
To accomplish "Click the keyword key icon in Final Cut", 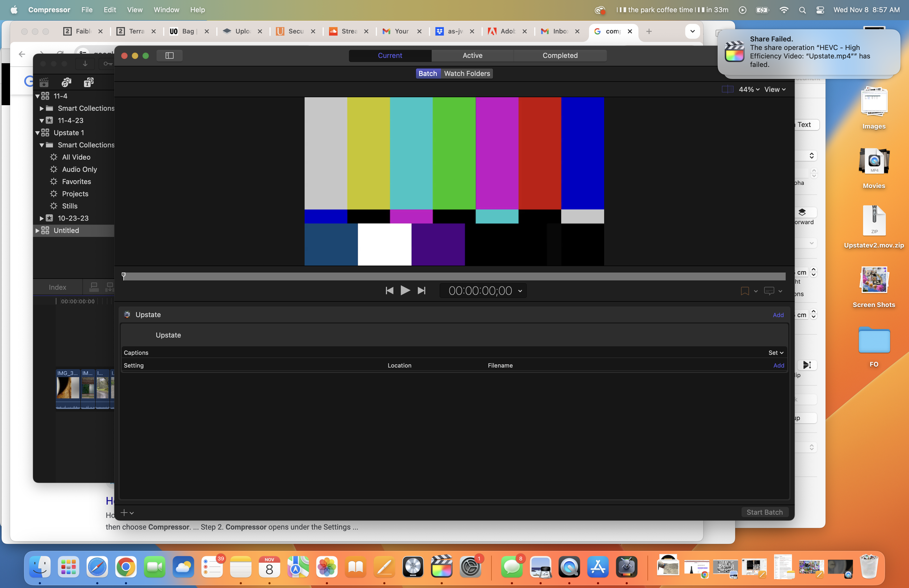I will [108, 64].
